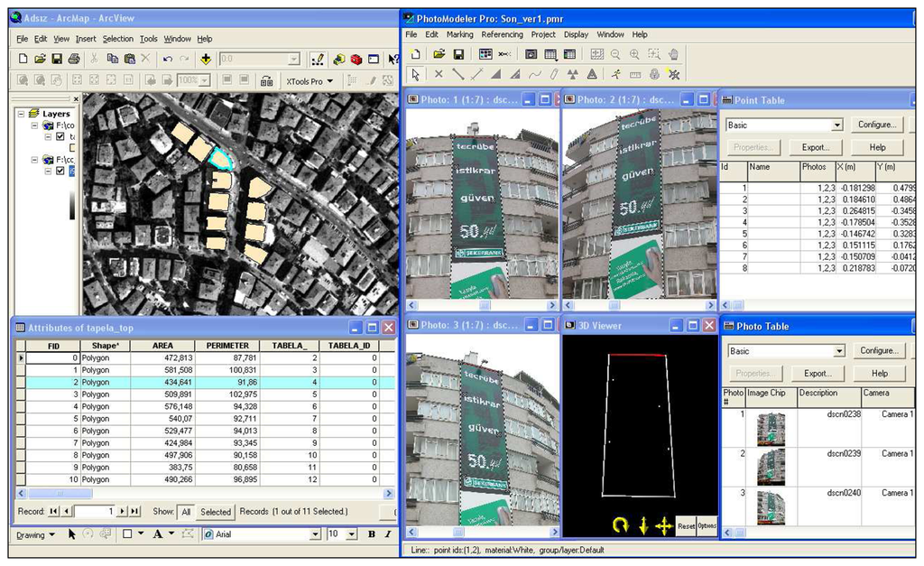Viewport: 924px width, 566px height.
Task: Collapse the Layers tree root node
Action: [x=22, y=114]
